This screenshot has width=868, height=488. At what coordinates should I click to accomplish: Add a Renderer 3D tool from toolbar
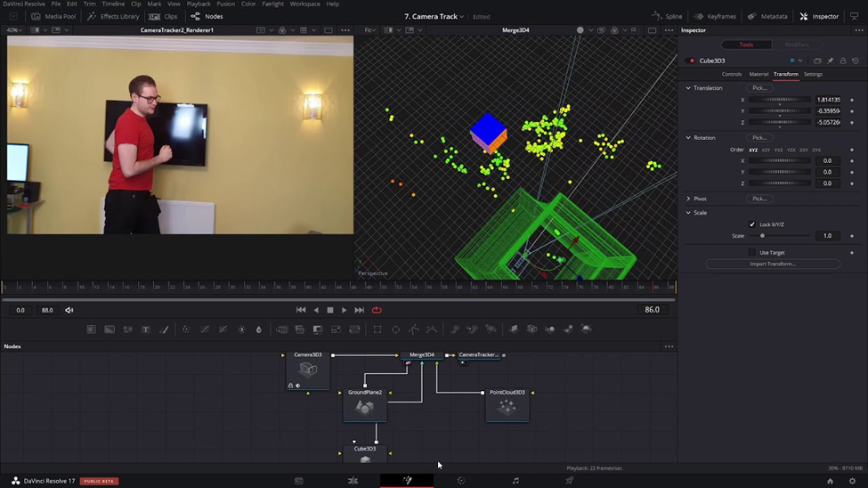tap(586, 329)
